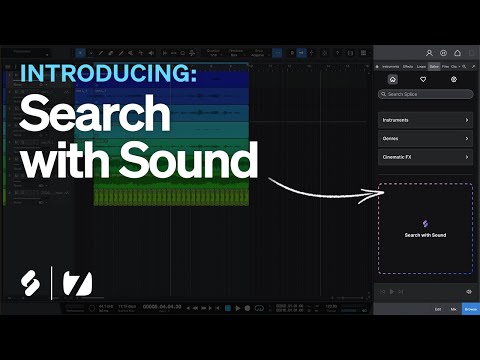Image resolution: width=480 pixels, height=360 pixels.
Task: Click the Search Splice input field
Action: pyautogui.click(x=426, y=94)
